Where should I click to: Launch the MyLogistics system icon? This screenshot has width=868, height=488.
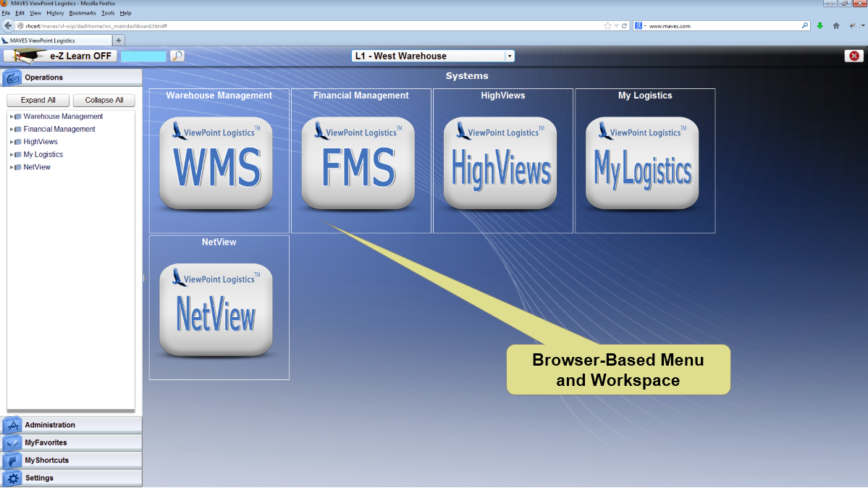click(x=642, y=164)
